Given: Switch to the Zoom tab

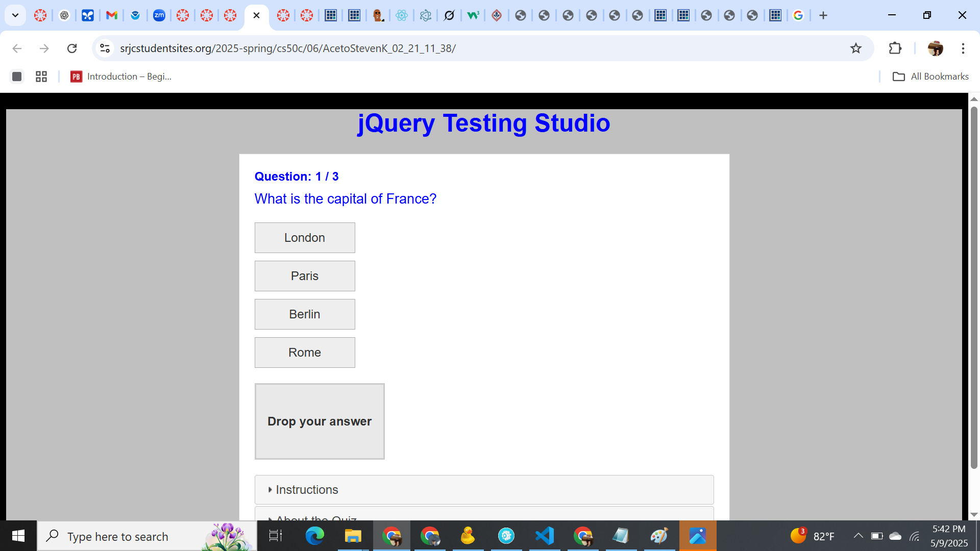Looking at the screenshot, I should (159, 15).
